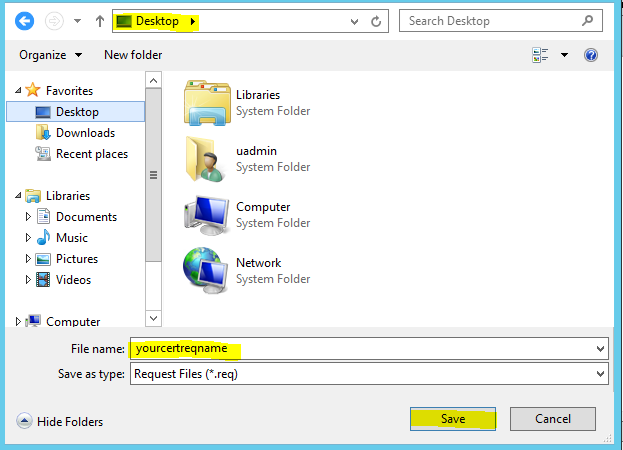Open the File name history dropdown
The image size is (623, 450).
(600, 348)
